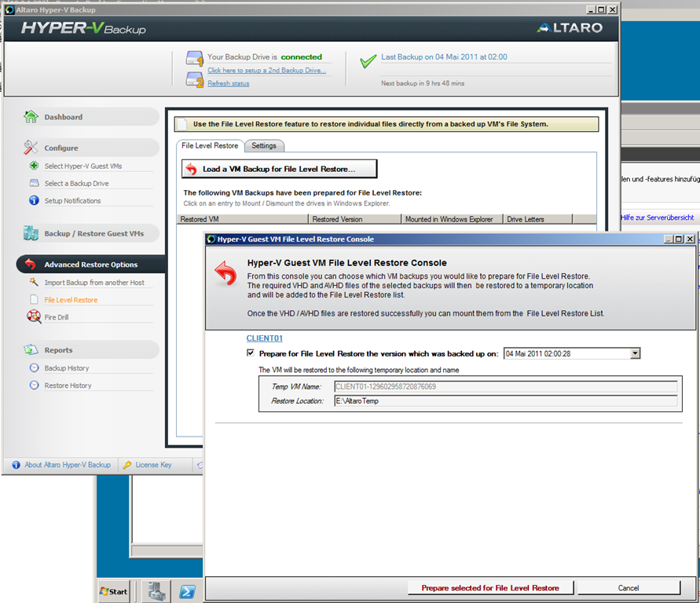Open the Windows Start menu
The width and height of the screenshot is (700, 603).
[x=114, y=591]
